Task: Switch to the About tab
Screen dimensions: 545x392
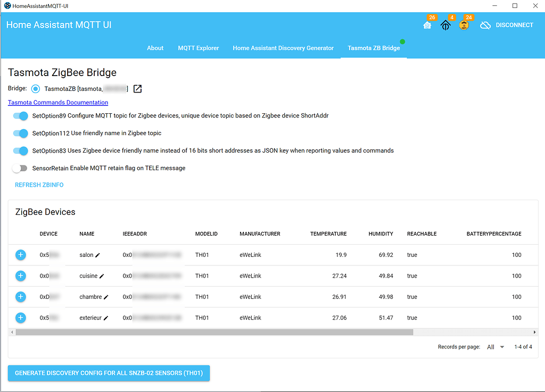Action: 155,48
